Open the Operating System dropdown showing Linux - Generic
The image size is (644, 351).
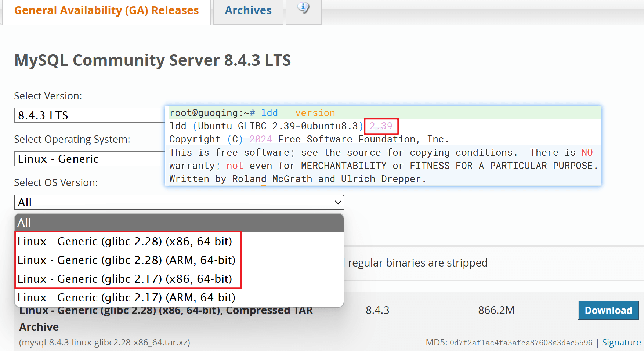pyautogui.click(x=90, y=159)
